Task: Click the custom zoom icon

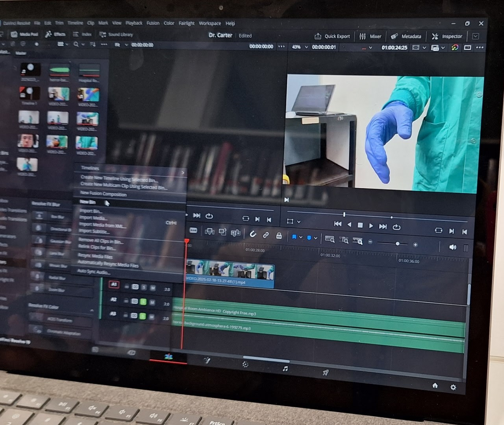Action: [358, 240]
